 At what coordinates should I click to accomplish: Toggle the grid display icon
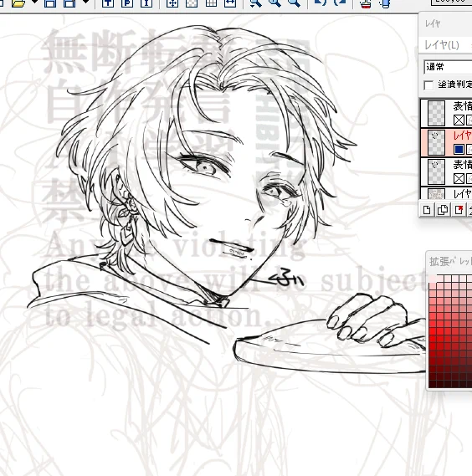211,3
